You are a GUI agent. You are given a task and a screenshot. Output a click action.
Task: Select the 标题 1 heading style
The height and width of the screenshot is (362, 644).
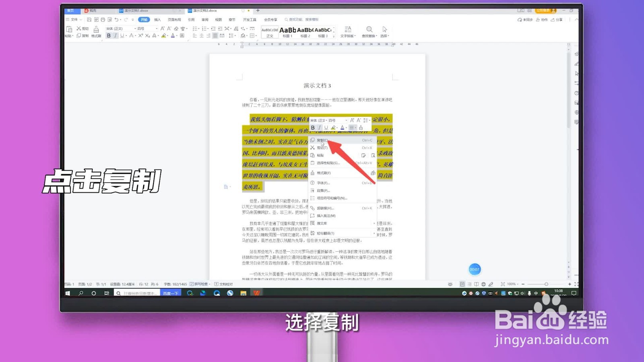(287, 32)
